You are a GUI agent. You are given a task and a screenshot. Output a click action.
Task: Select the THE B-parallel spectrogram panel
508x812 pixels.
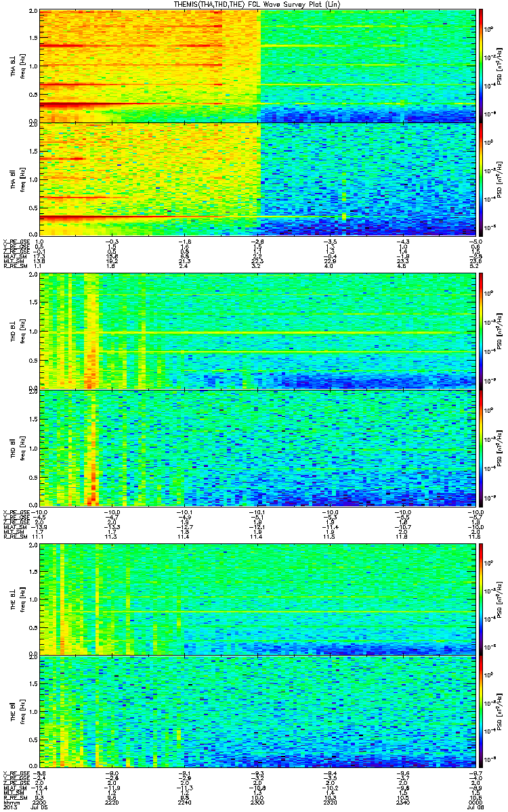pos(258,713)
